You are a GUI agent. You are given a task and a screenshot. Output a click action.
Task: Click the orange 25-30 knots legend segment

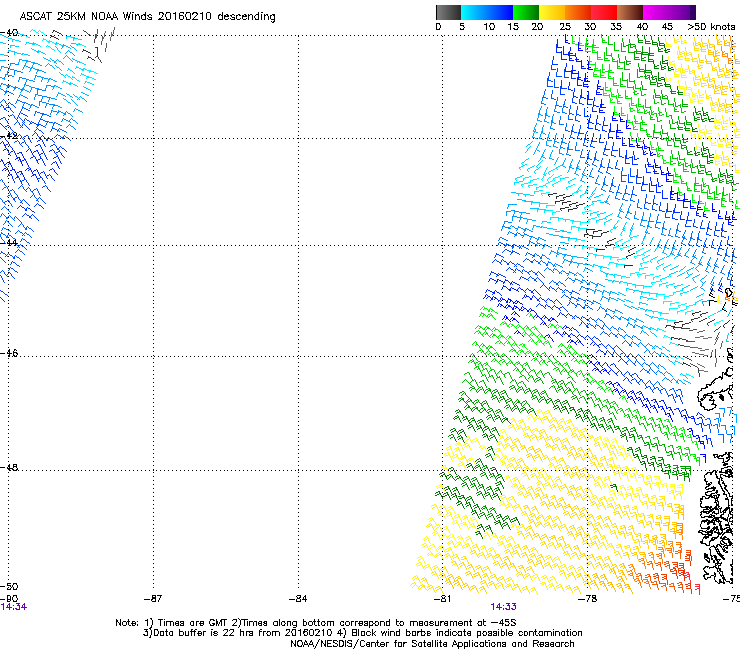578,12
